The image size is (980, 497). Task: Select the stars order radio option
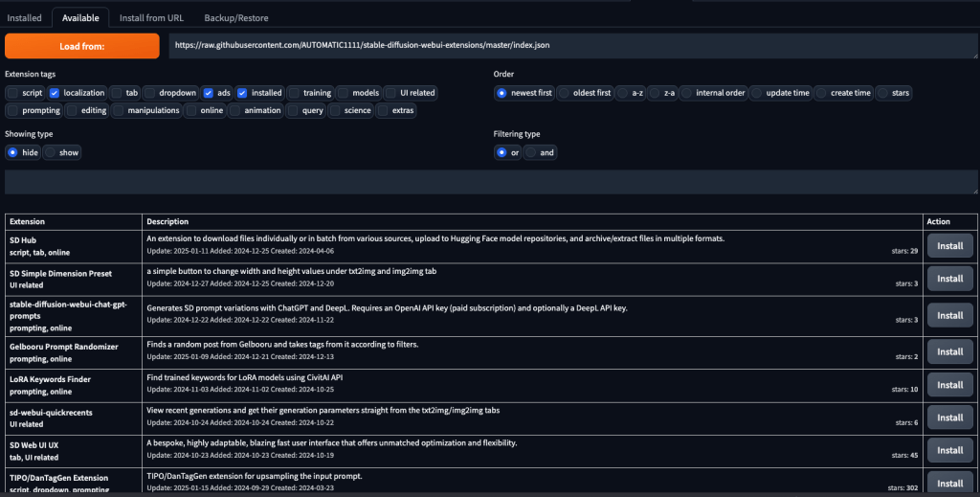(x=882, y=93)
